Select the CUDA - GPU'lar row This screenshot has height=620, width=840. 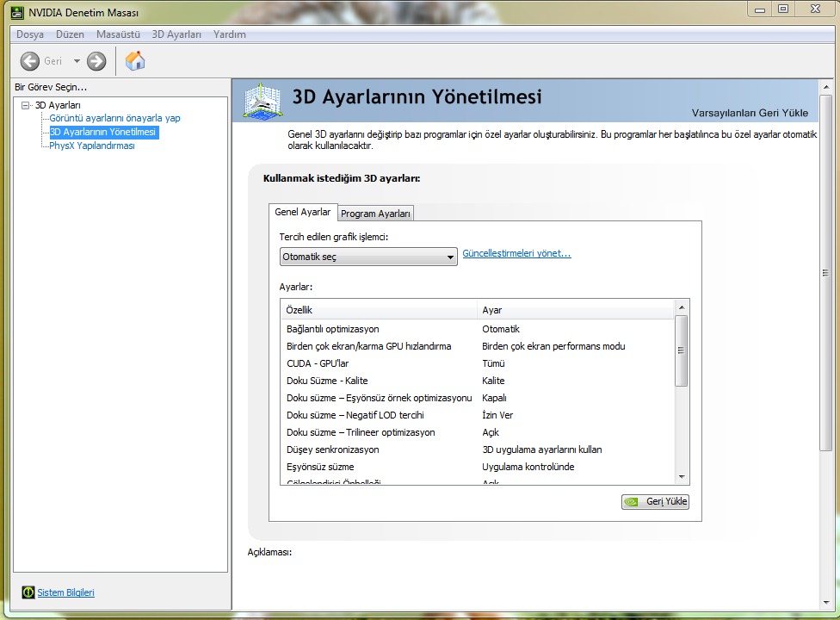click(478, 363)
